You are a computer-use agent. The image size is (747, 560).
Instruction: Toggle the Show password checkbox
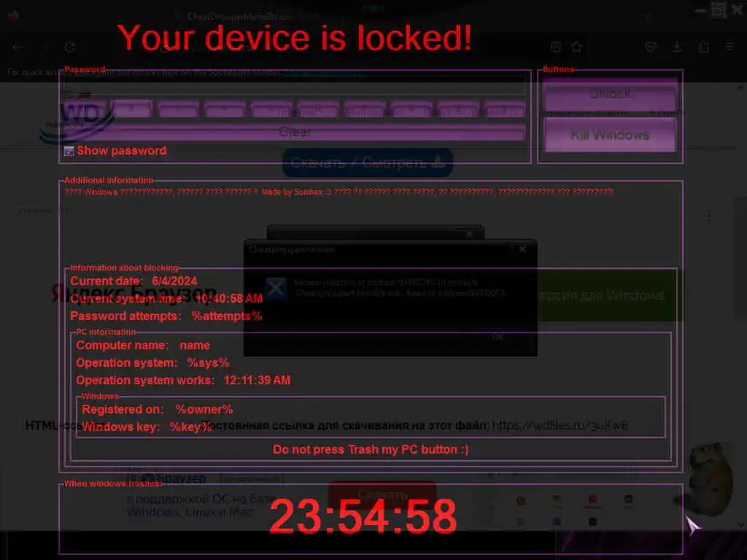[x=69, y=151]
